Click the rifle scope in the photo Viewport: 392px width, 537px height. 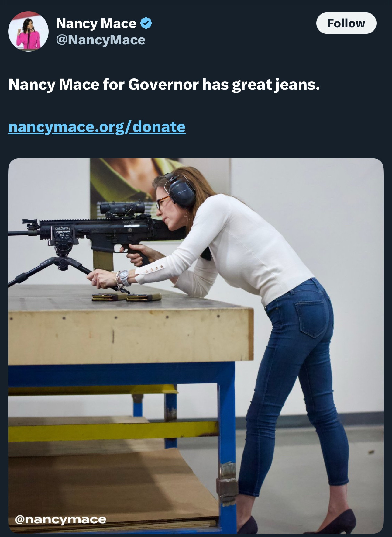click(122, 209)
